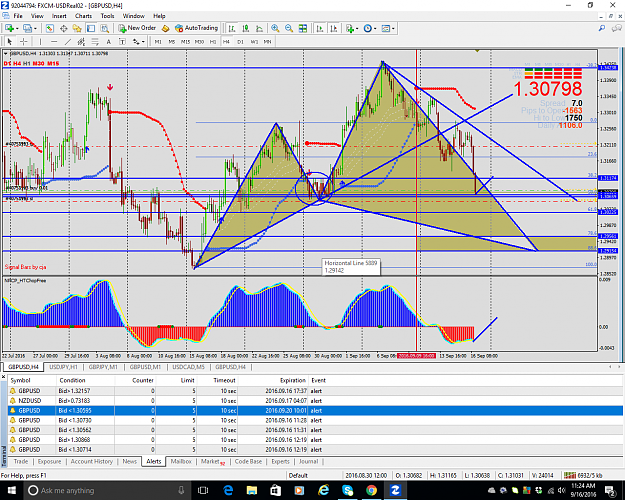Screen dimensions: 625x500
Task: Select the arrow cursor tool
Action: [x=10, y=41]
